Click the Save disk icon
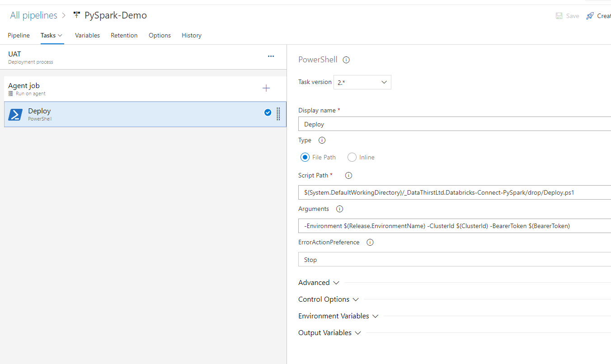The image size is (611, 364). (x=559, y=16)
